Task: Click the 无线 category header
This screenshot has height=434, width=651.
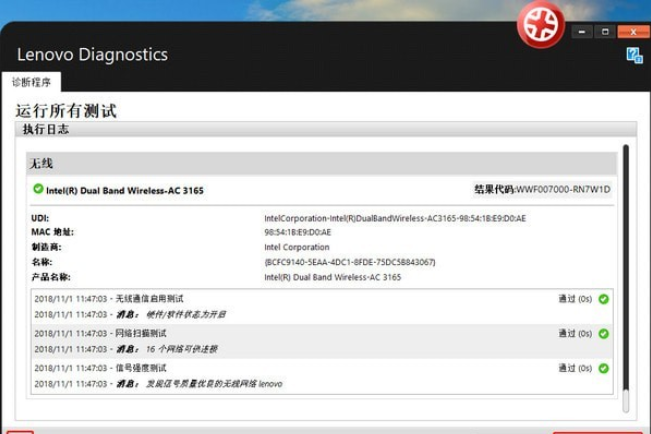Action: pyautogui.click(x=322, y=163)
